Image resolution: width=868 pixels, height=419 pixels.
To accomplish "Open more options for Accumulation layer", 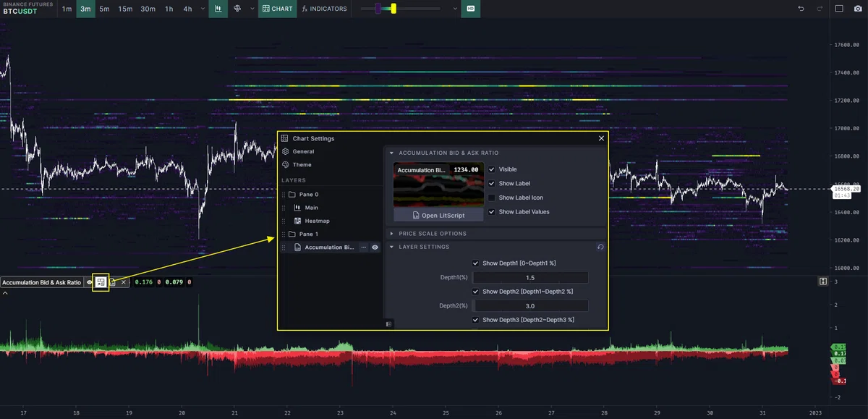I will click(364, 247).
